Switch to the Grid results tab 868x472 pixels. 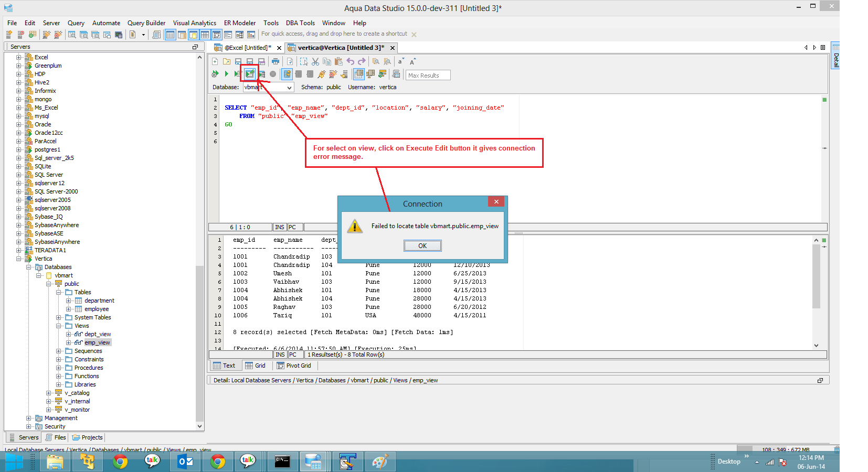[x=256, y=366]
